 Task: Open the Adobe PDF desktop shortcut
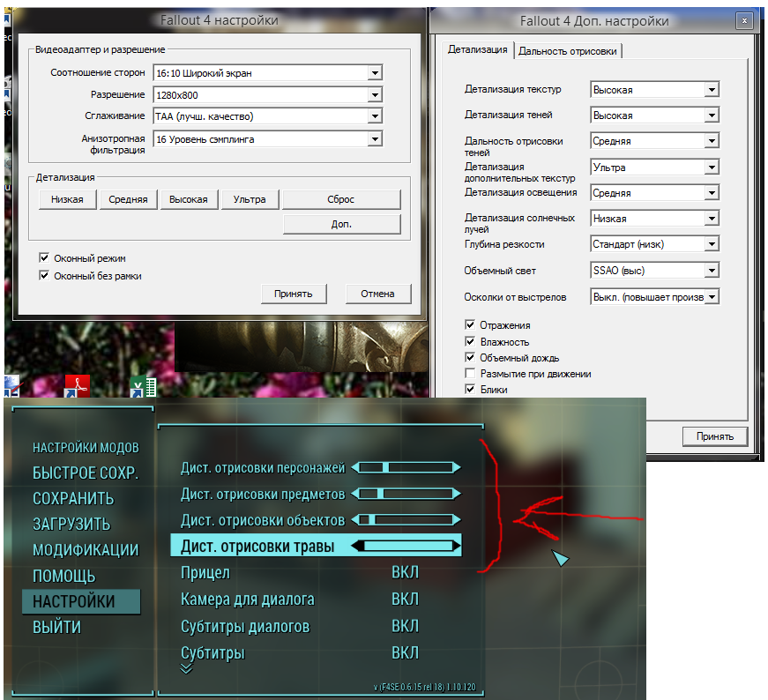pos(78,388)
